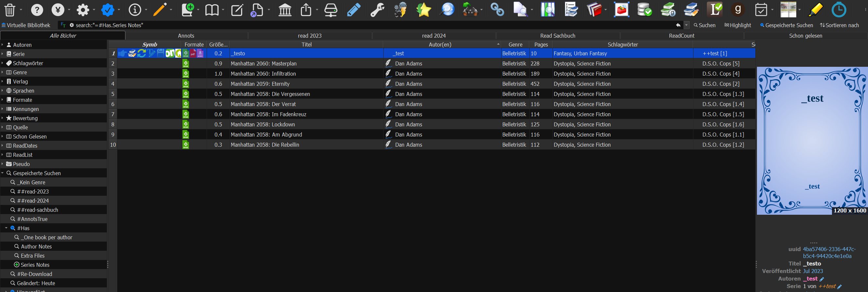
Task: Click the numbered list with books icon
Action: click(x=571, y=10)
